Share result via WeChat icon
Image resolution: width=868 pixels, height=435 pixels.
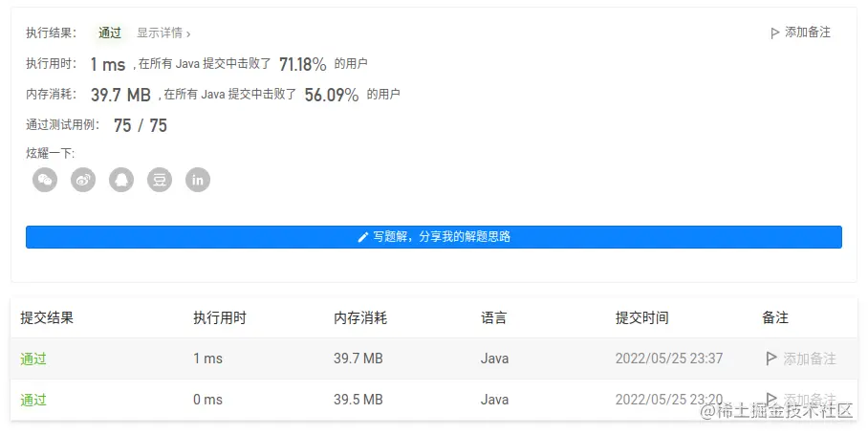pyautogui.click(x=45, y=180)
